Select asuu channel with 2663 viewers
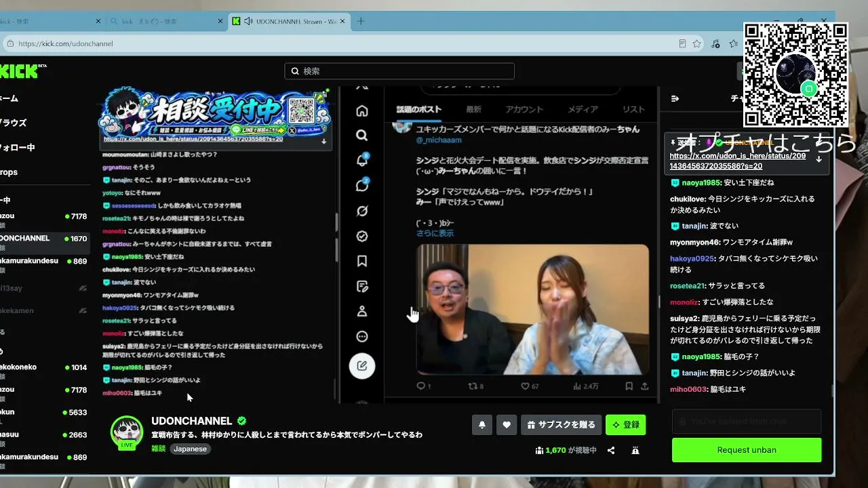This screenshot has height=488, width=868. point(43,434)
